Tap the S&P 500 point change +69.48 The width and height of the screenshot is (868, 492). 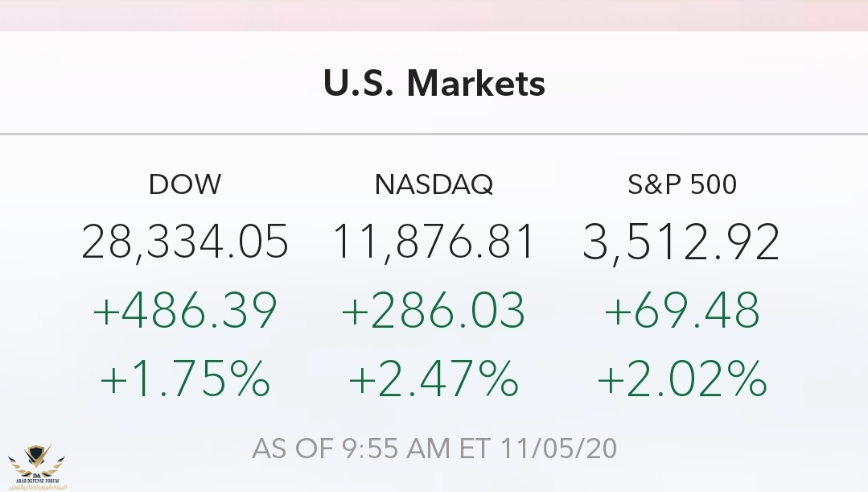pyautogui.click(x=681, y=310)
